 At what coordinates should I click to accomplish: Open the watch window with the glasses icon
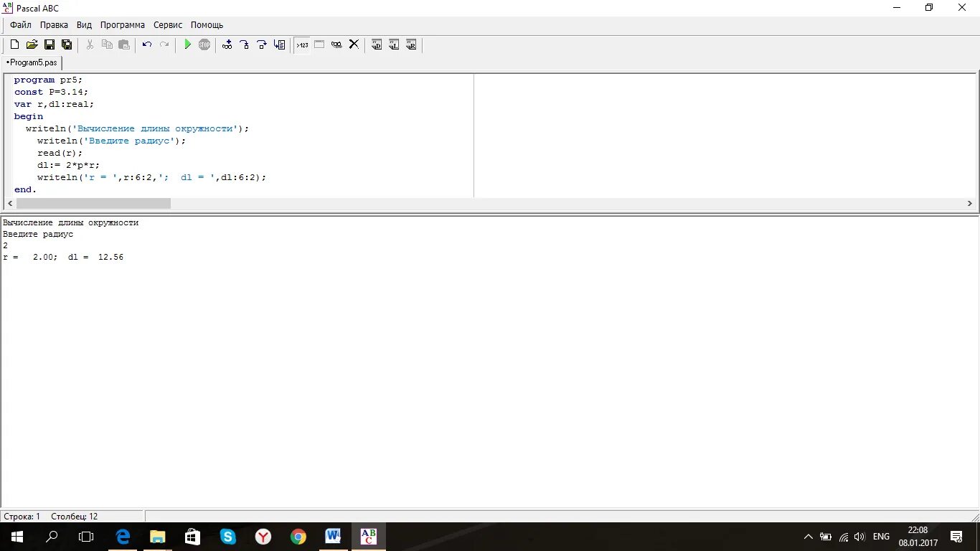pos(336,44)
